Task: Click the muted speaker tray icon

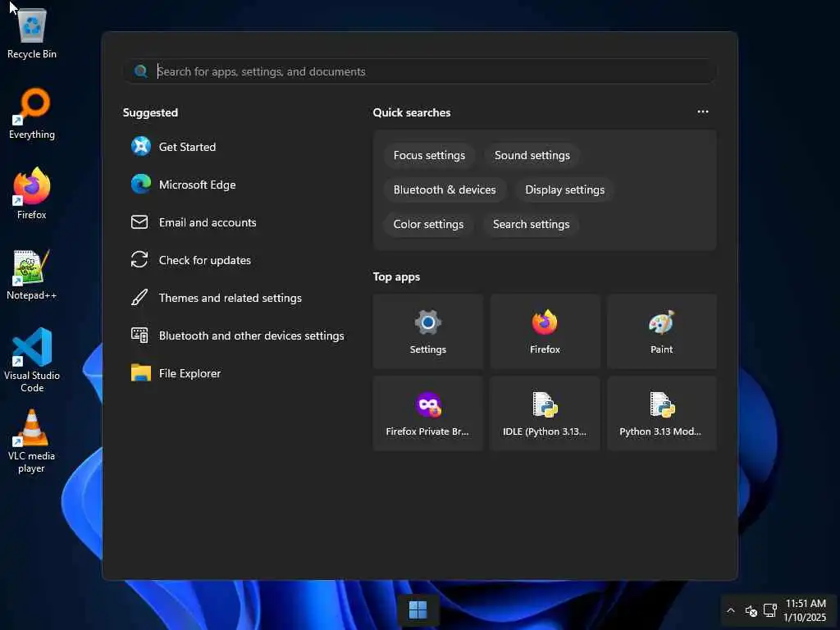Action: click(751, 610)
